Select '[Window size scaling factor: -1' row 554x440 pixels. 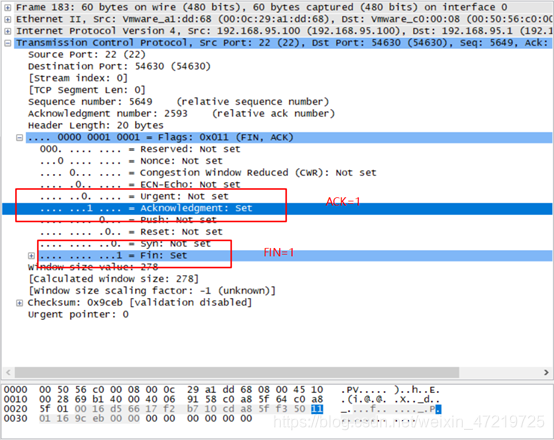point(152,291)
